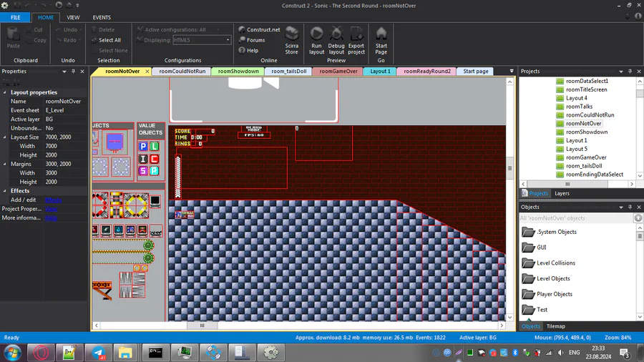Screen dimensions: 644x362
Task: Collapse the Effects section
Action: [x=5, y=191]
